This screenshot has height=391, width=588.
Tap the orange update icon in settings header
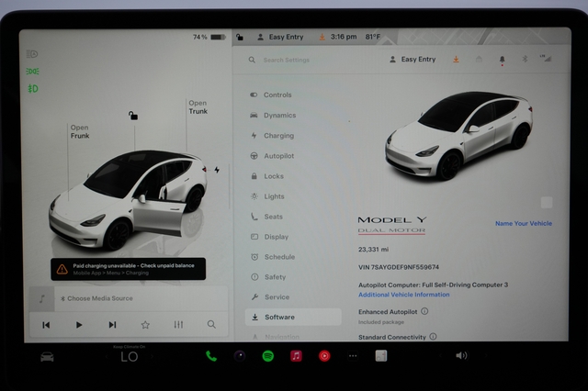tap(456, 59)
